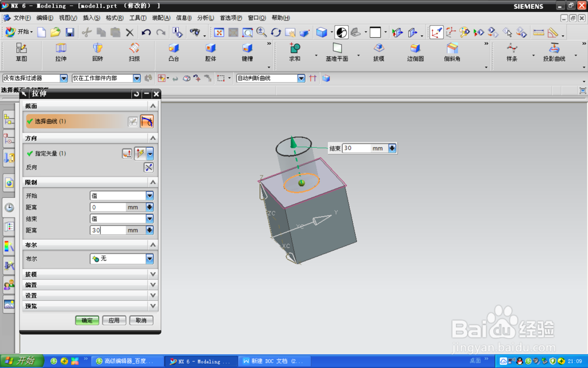
Task: Select the Datum Plane (基准平面) tool
Action: (337, 52)
